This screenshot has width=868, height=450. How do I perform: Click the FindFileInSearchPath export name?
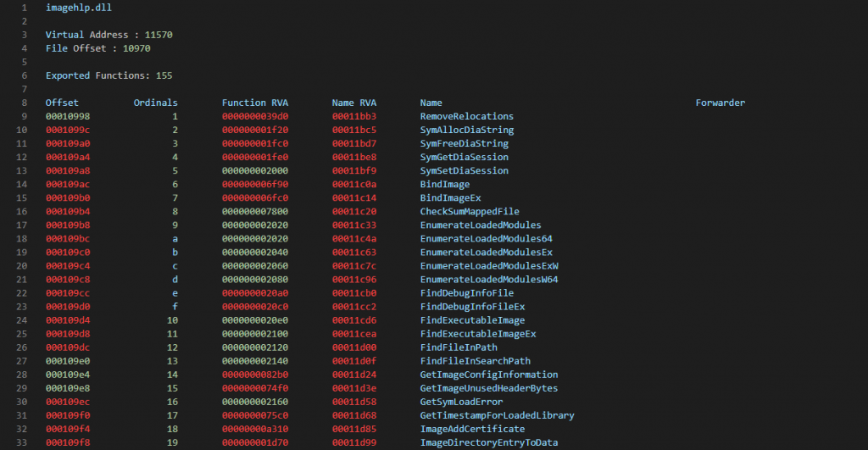click(x=475, y=361)
